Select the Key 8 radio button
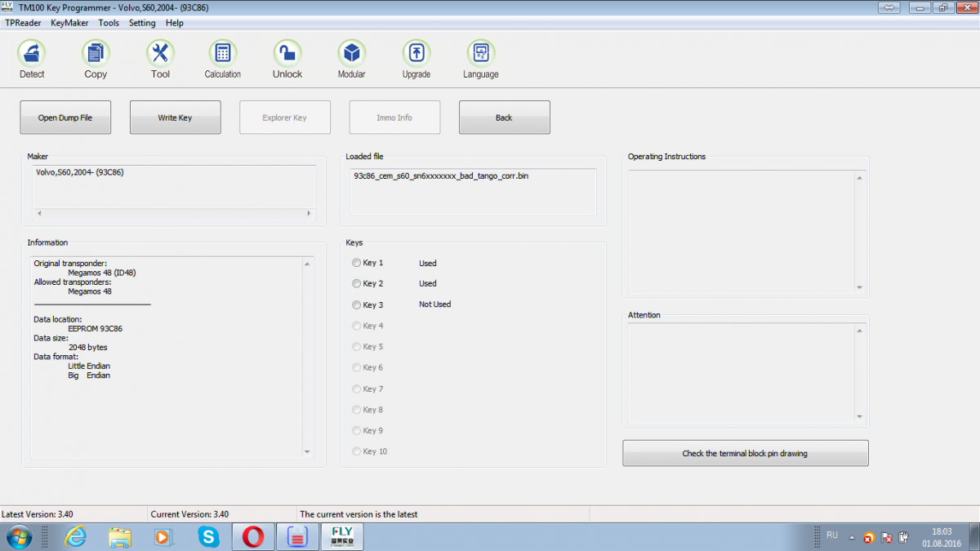980x551 pixels. (356, 410)
